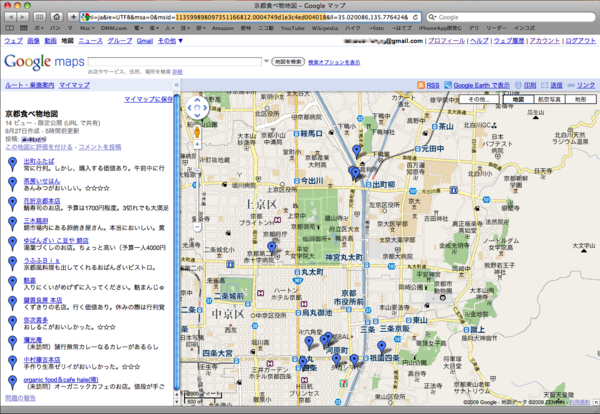Open Safari's Top Sites grid button
The image size is (600, 414).
coord(39,17)
